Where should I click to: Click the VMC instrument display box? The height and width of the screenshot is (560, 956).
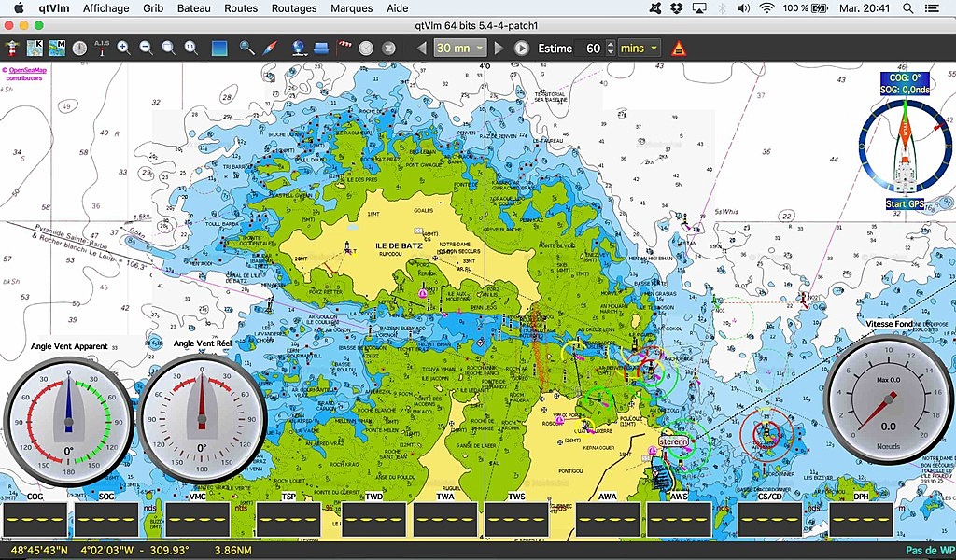198,519
